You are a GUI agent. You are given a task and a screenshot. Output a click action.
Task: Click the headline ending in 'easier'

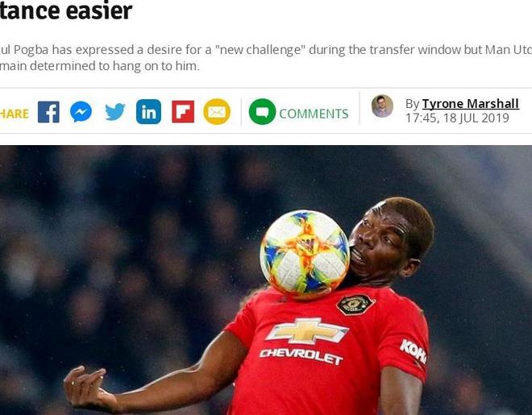pos(66,10)
